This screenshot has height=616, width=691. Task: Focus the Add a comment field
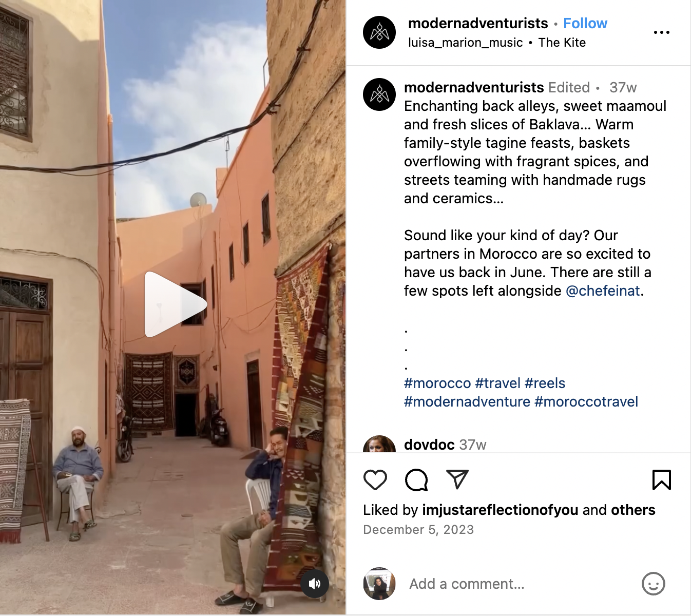pyautogui.click(x=519, y=584)
